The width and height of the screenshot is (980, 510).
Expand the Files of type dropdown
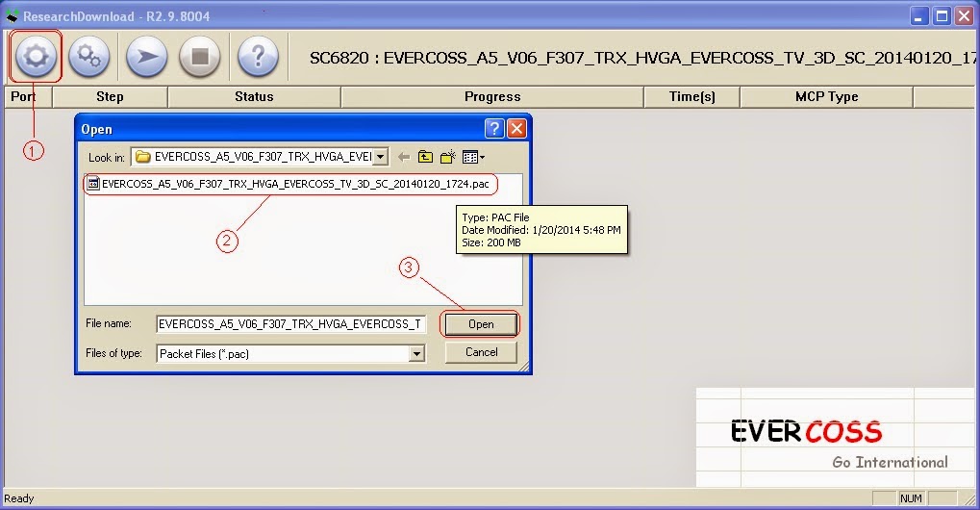pos(416,354)
